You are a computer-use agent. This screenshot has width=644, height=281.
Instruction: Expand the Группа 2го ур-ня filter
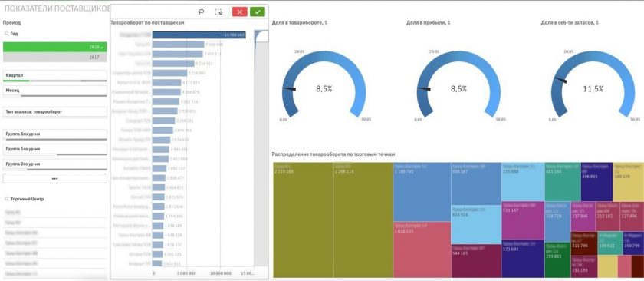(54, 164)
